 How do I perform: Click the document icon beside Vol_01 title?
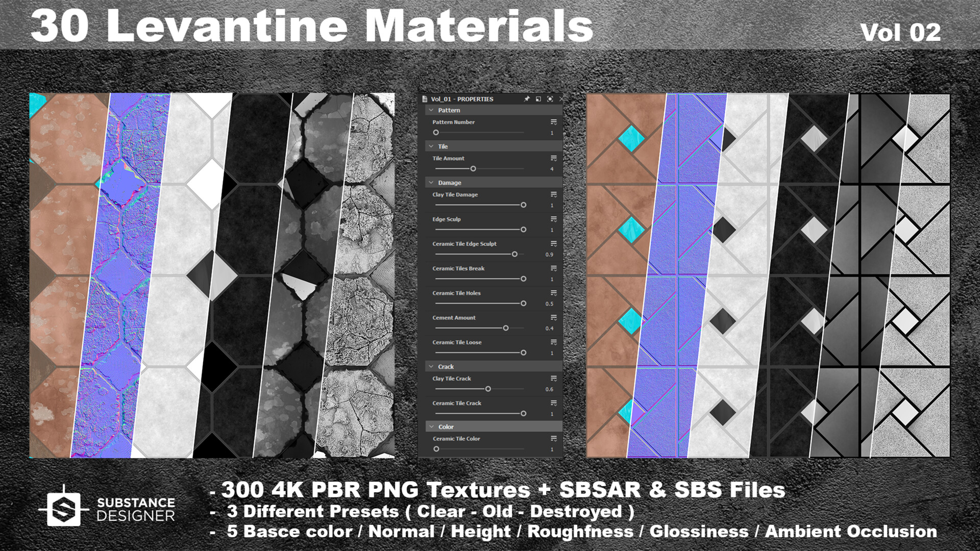point(425,99)
